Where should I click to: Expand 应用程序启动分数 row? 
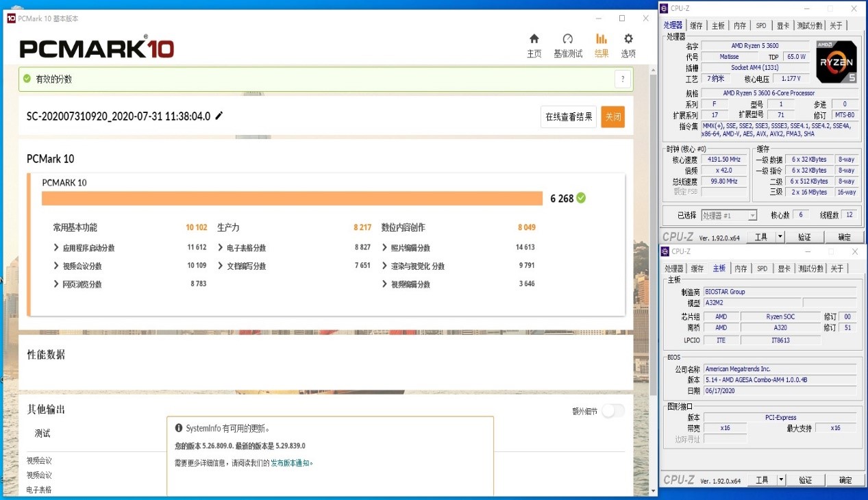(x=56, y=248)
